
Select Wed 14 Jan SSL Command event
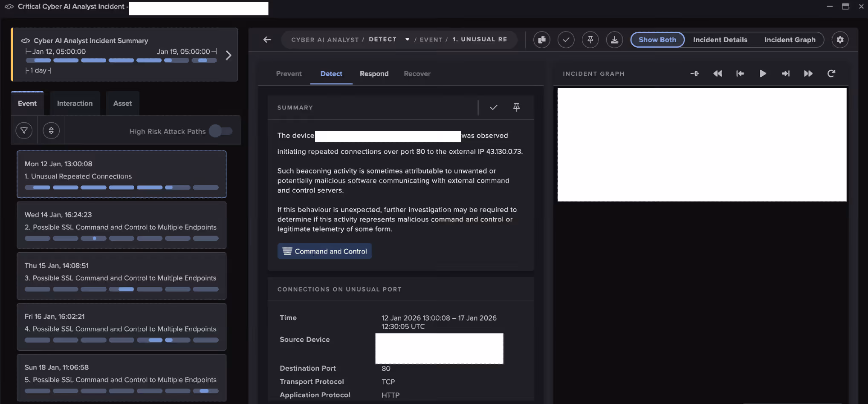point(122,225)
